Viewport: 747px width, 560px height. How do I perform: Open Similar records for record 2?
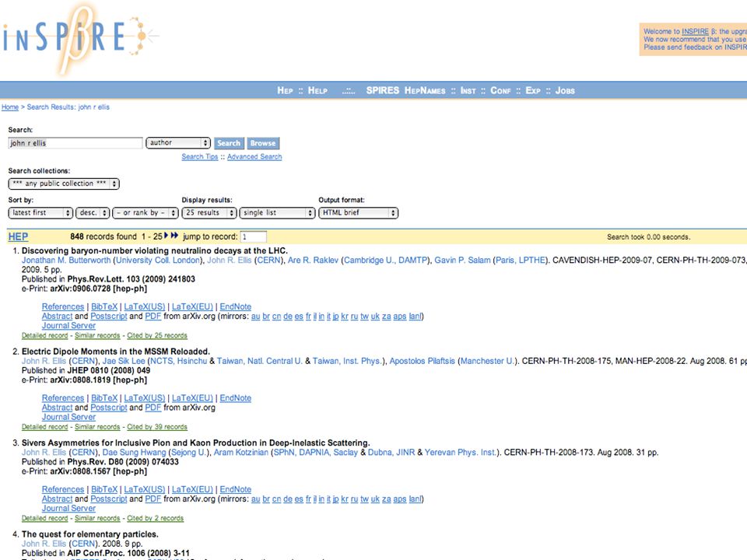97,427
